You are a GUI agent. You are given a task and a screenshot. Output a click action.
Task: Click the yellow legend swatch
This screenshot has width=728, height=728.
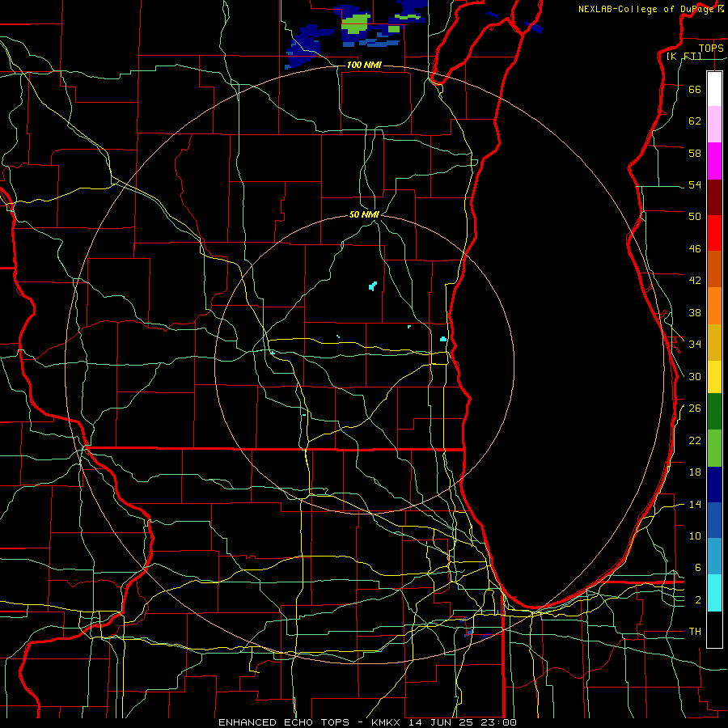point(714,376)
